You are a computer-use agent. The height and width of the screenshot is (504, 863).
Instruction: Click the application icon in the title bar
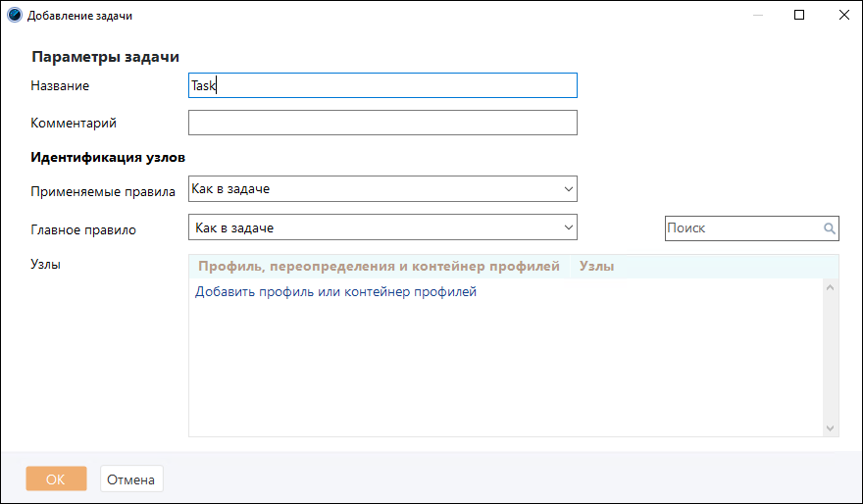(x=15, y=16)
